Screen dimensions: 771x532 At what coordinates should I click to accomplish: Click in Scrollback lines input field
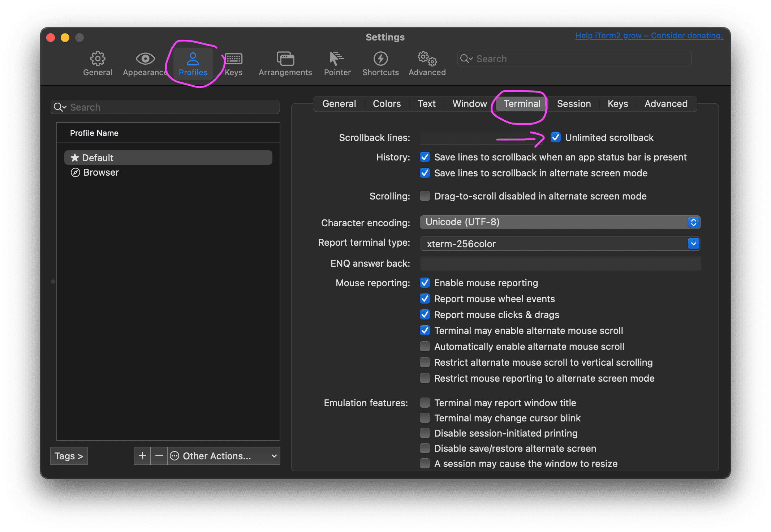coord(481,137)
